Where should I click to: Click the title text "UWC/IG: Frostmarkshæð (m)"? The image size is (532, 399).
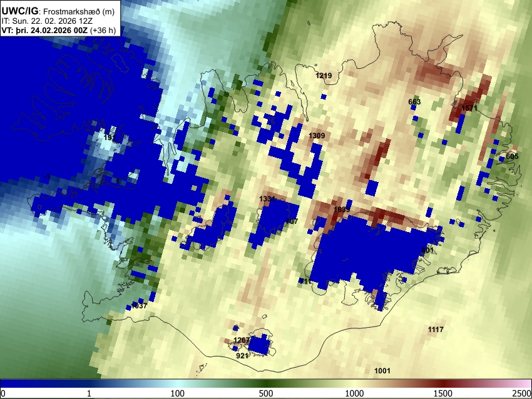tap(58, 11)
